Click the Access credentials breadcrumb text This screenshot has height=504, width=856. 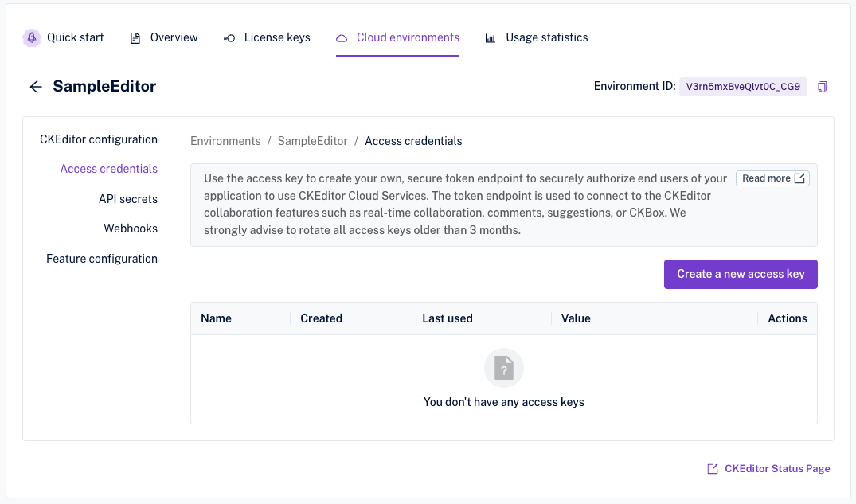[413, 141]
